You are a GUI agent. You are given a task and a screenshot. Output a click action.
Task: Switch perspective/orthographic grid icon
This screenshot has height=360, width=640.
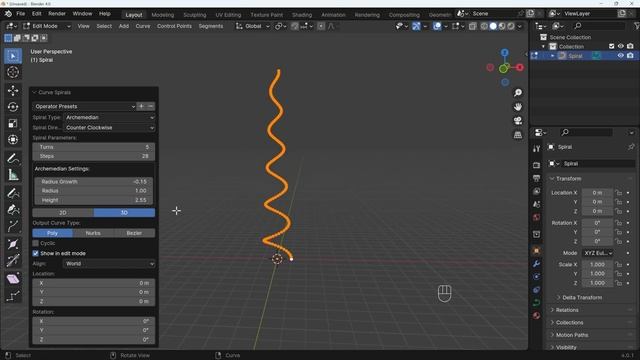click(x=518, y=135)
